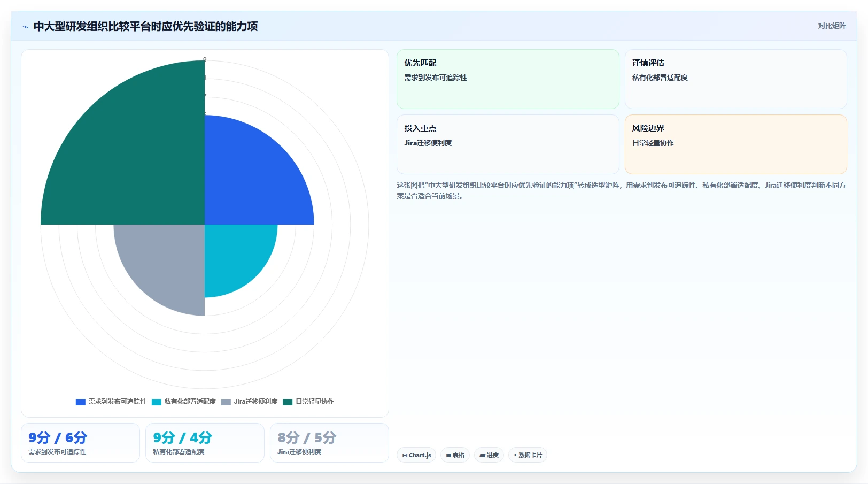Click the blue legend color swatch
This screenshot has height=484, width=868.
(81, 402)
